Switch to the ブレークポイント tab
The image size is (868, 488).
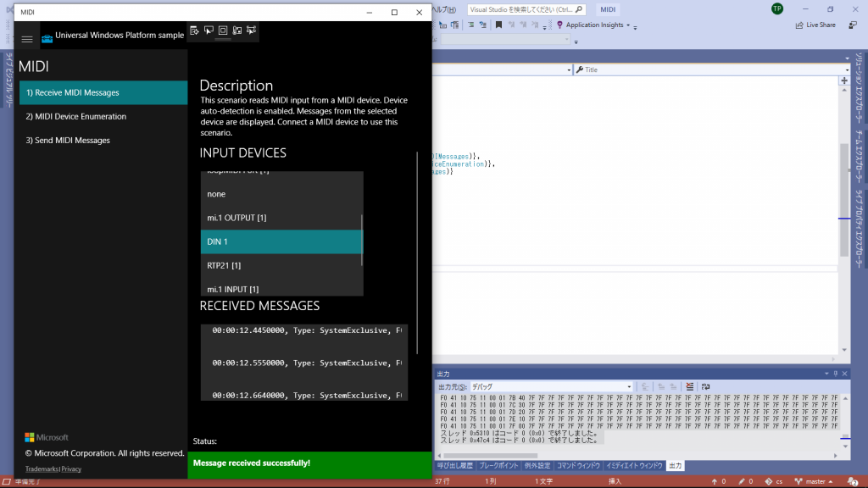(x=498, y=466)
